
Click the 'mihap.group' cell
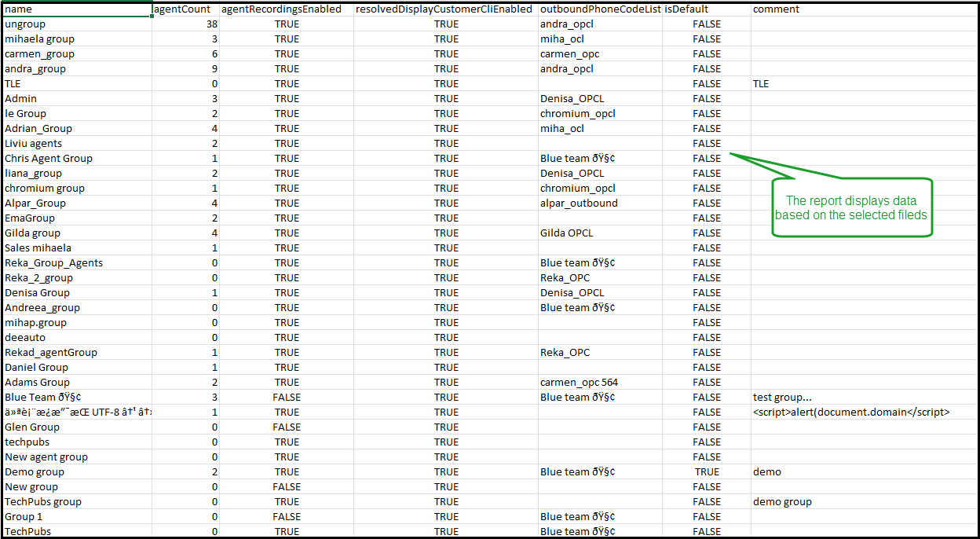point(77,323)
